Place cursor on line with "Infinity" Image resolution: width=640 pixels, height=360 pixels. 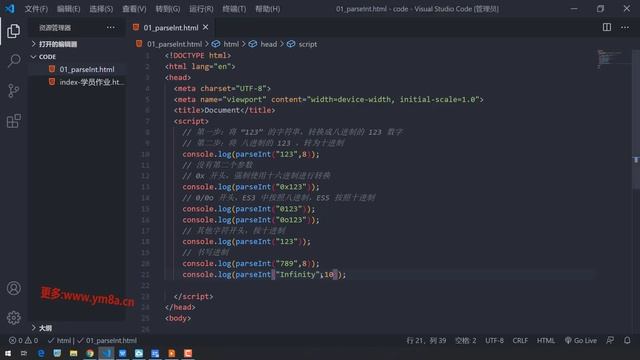264,274
